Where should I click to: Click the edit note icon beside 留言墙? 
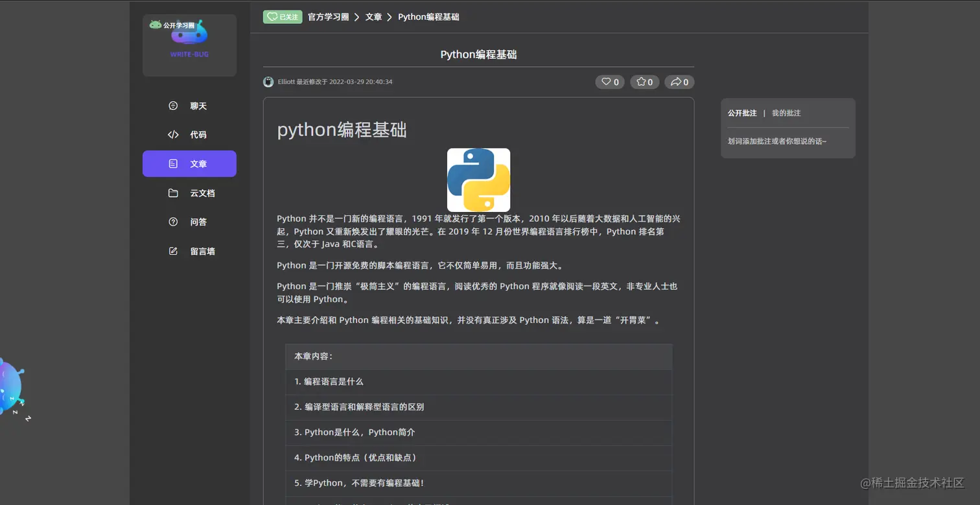(173, 251)
